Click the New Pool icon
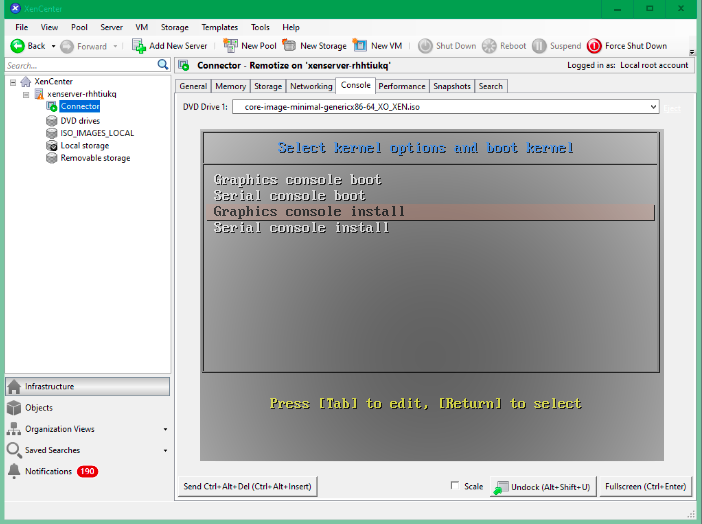This screenshot has width=702, height=524. [231, 46]
